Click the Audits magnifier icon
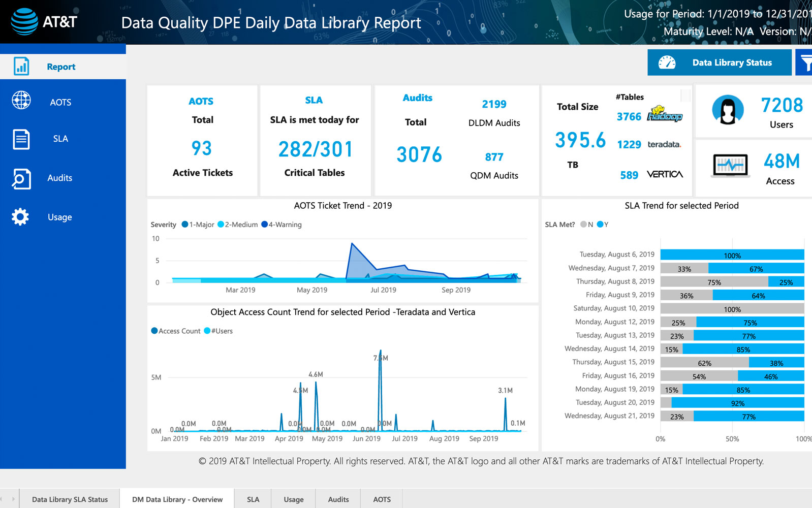Viewport: 812px width, 508px height. tap(21, 178)
